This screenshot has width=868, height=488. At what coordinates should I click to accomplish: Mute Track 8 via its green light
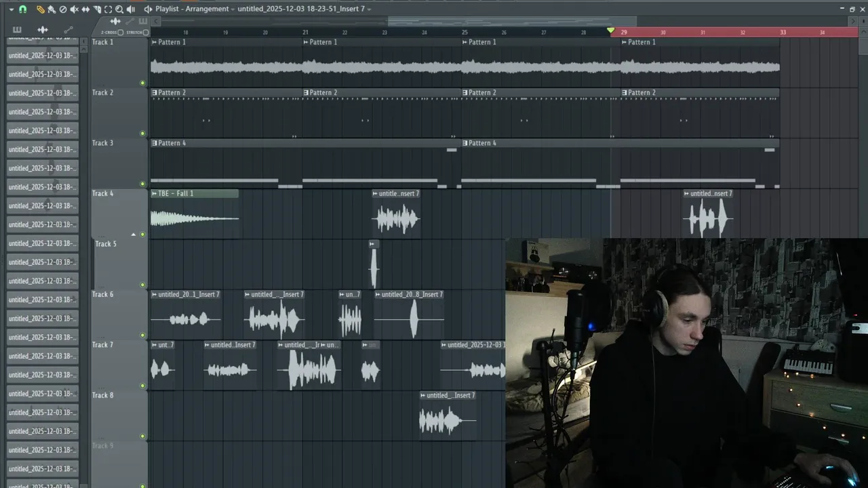tap(142, 436)
